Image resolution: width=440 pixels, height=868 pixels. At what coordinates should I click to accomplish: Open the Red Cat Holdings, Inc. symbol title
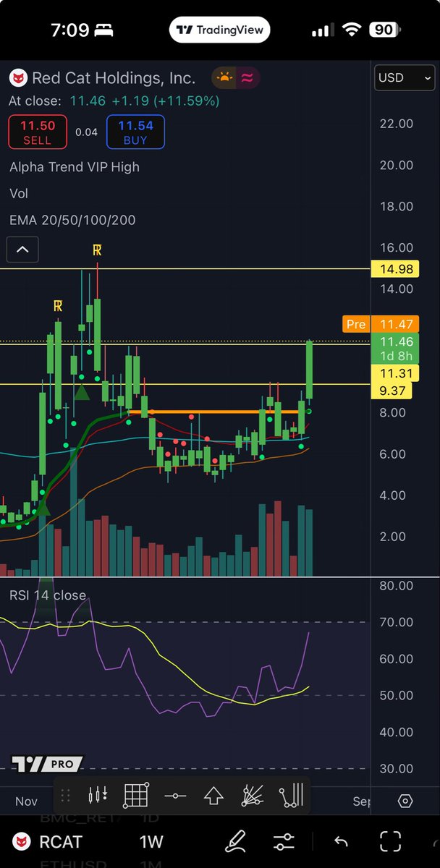pos(114,78)
